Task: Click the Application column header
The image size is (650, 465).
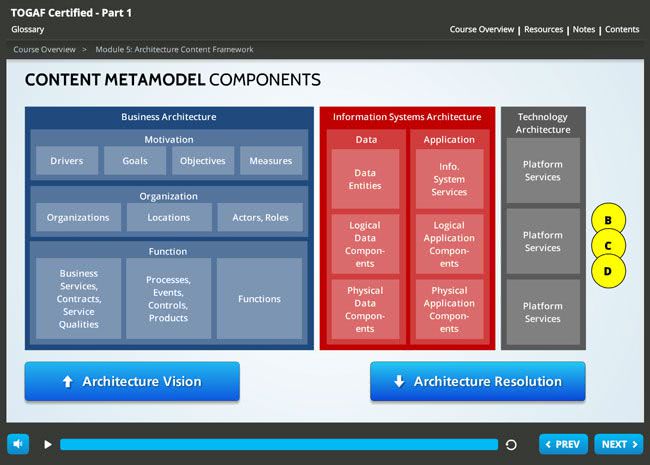Action: (x=449, y=140)
